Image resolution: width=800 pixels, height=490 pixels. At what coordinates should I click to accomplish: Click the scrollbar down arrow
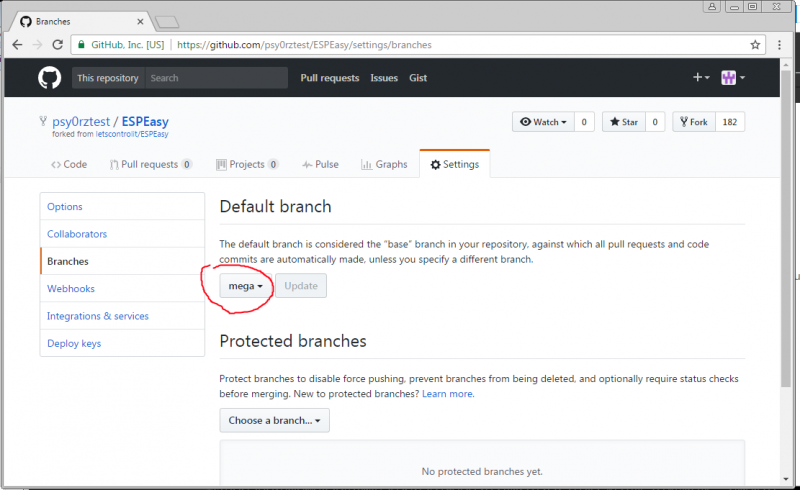point(786,479)
